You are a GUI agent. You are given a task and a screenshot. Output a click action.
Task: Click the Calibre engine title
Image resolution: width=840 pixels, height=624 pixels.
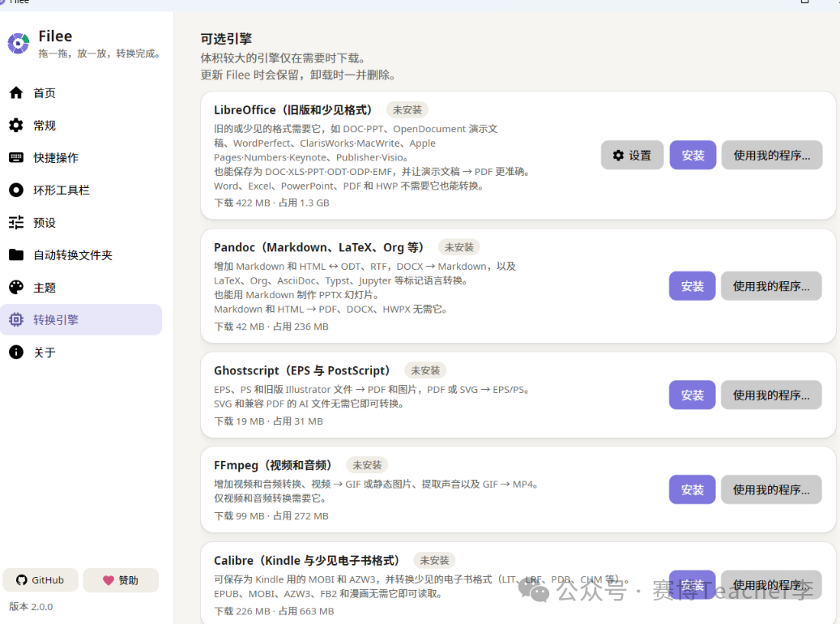307,560
